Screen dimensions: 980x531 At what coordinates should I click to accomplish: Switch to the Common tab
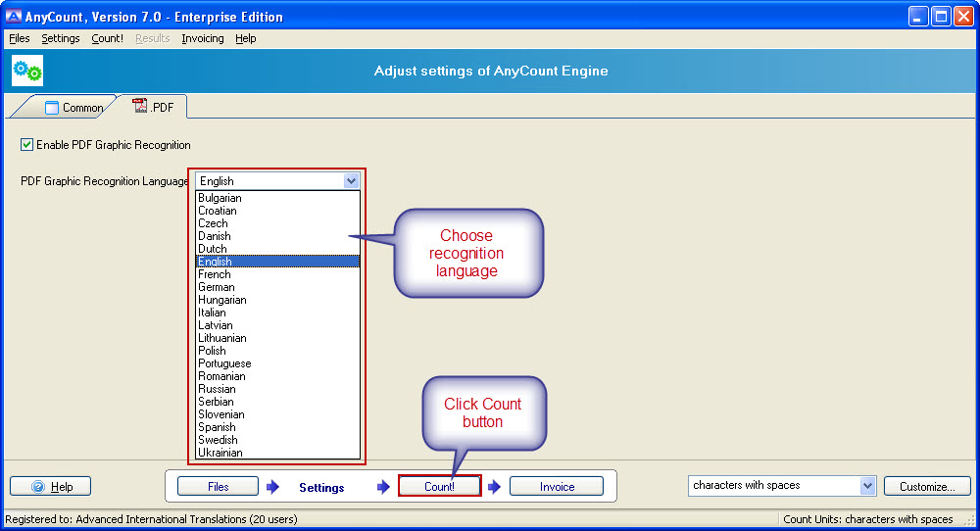[x=73, y=108]
